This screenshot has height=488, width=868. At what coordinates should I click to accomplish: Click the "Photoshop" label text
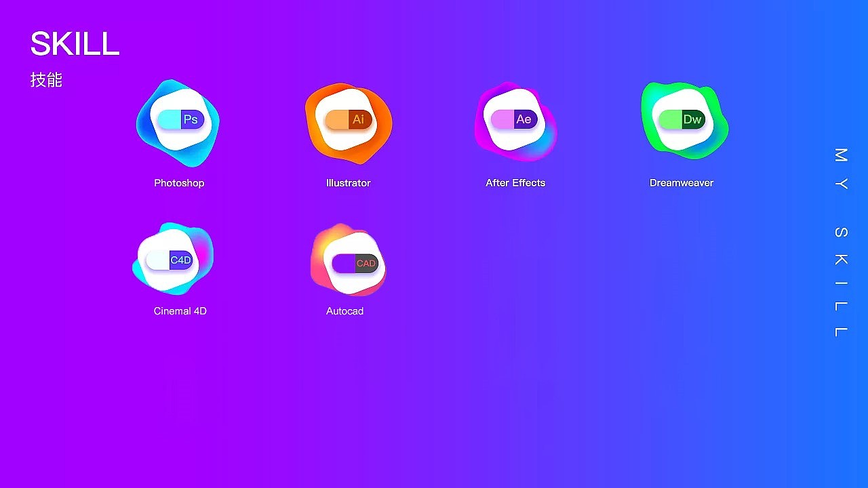point(179,183)
